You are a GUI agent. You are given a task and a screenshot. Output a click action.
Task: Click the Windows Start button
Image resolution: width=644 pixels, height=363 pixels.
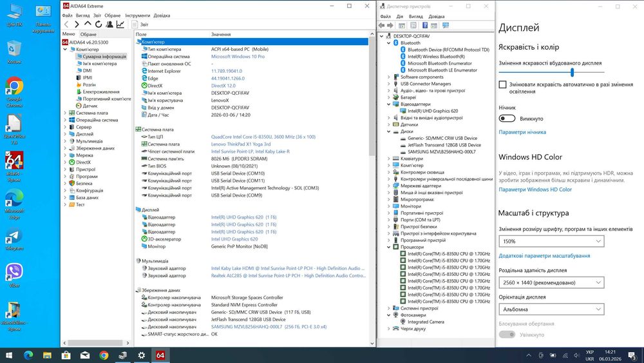[9, 355]
